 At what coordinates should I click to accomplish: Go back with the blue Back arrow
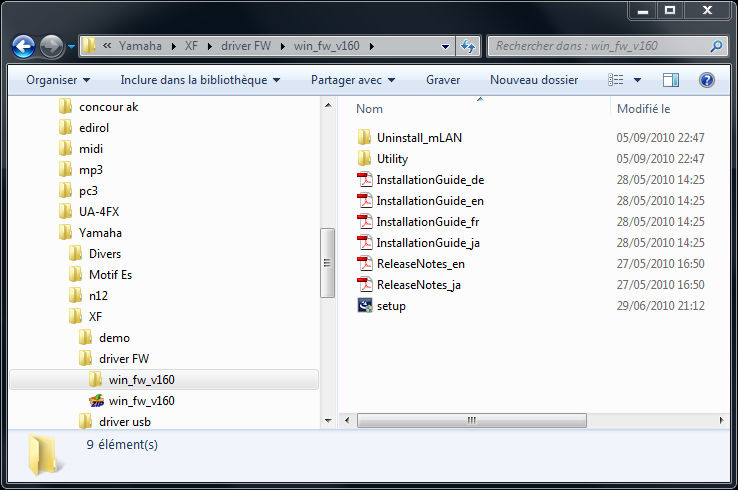click(x=24, y=47)
